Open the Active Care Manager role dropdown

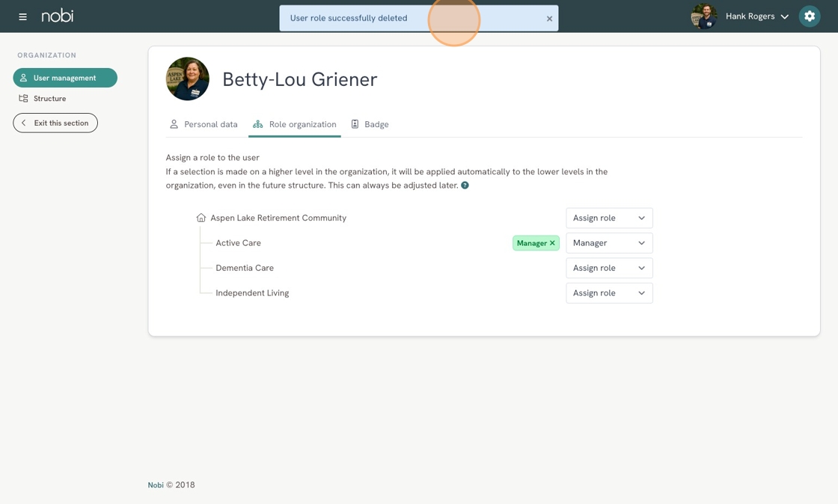[609, 243]
